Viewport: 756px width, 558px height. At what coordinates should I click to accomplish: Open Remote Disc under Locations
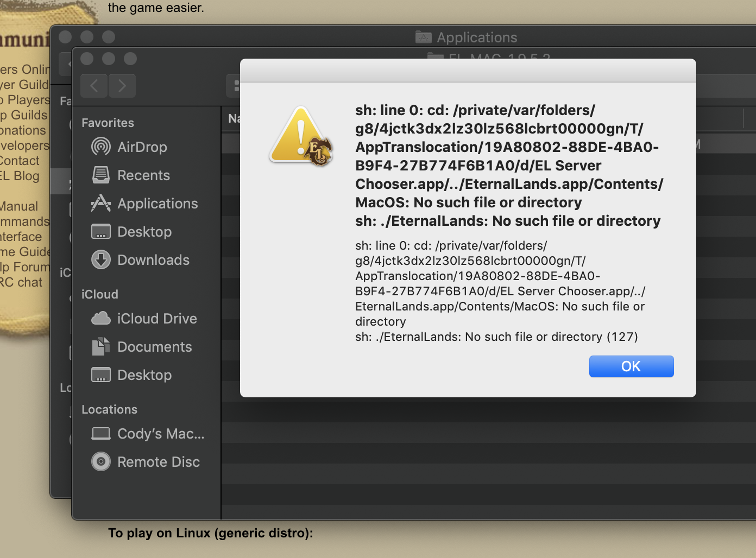point(146,462)
